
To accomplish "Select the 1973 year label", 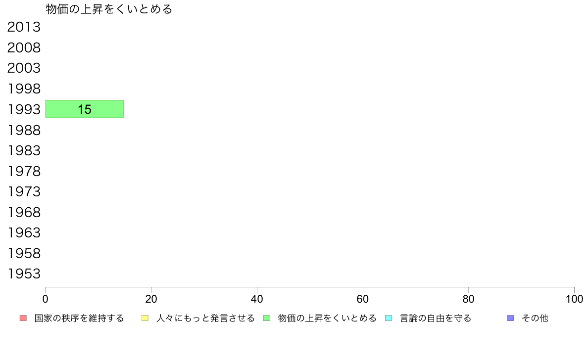I will (x=24, y=191).
